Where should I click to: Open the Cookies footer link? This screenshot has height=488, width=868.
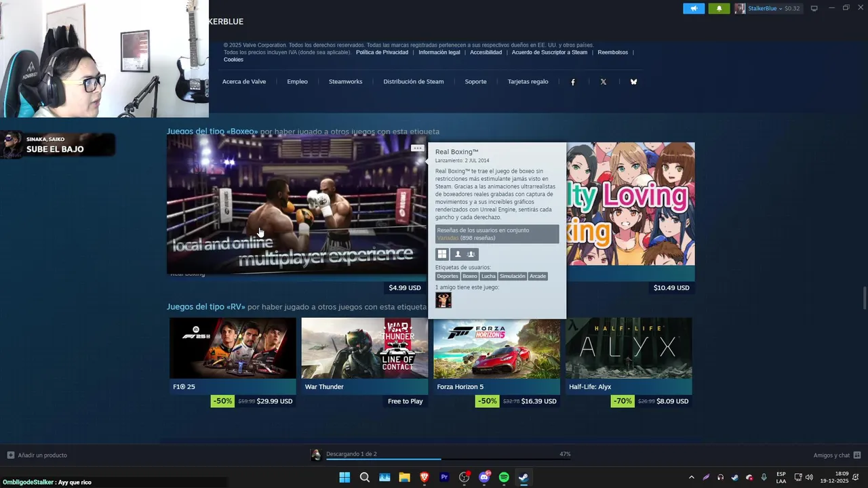(233, 60)
